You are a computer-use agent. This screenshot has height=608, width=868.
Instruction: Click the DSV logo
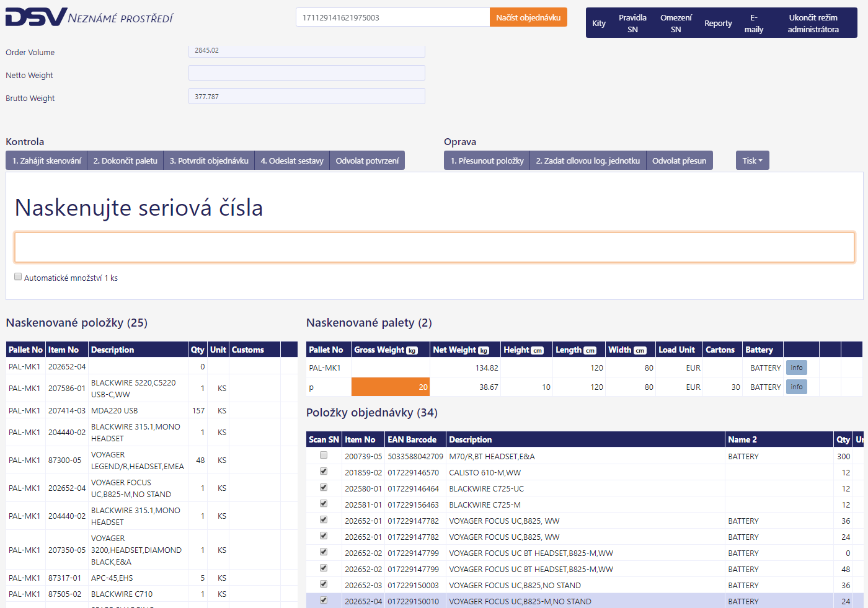(36, 17)
